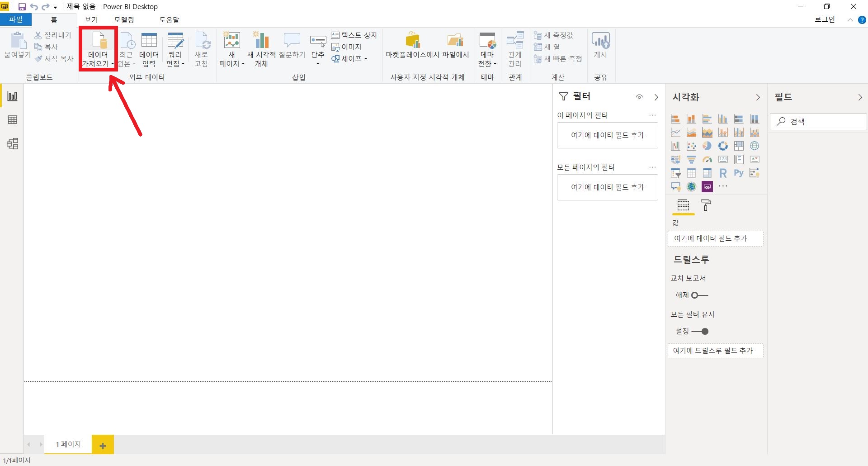This screenshot has height=466, width=868.
Task: Collapse the ribbon with the up chevron
Action: 850,20
